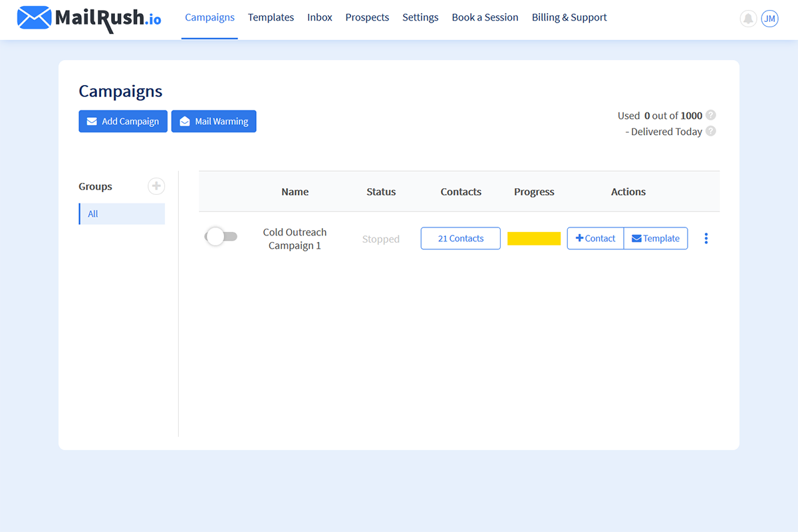This screenshot has width=798, height=532.
Task: Open Book a Session page
Action: [x=485, y=18]
